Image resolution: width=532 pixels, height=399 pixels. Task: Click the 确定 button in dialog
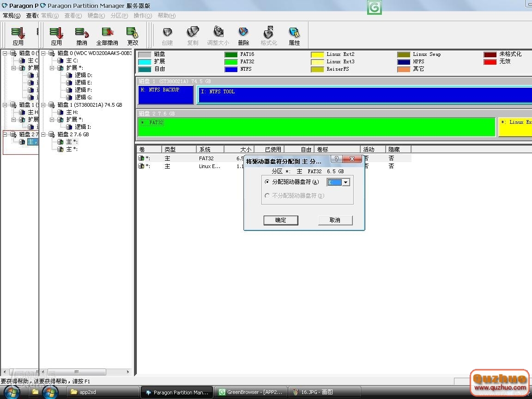pos(281,220)
